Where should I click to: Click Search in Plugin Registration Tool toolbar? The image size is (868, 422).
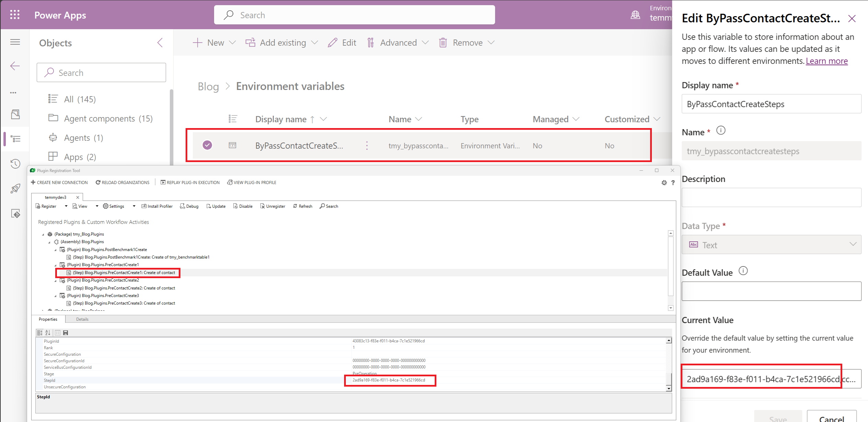pyautogui.click(x=329, y=206)
